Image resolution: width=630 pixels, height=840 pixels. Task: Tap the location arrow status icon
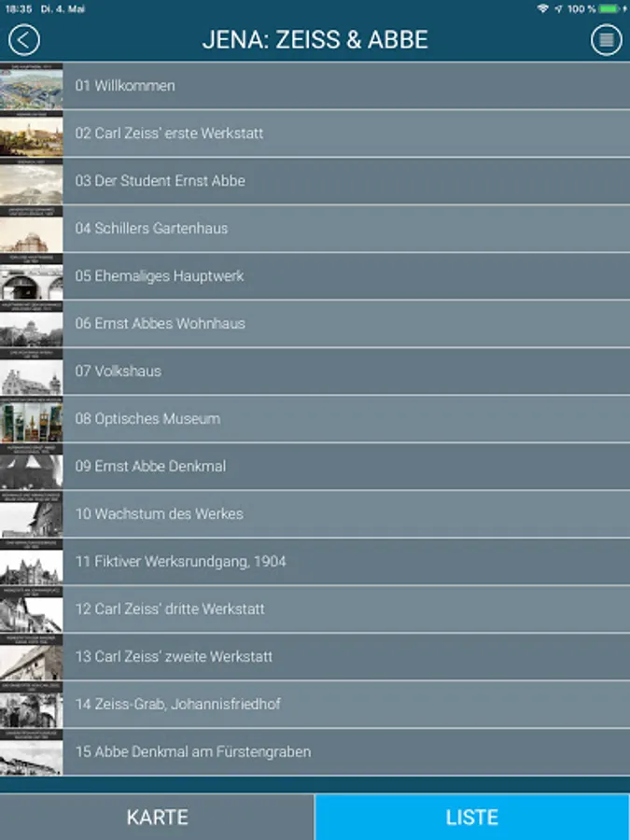pos(558,8)
